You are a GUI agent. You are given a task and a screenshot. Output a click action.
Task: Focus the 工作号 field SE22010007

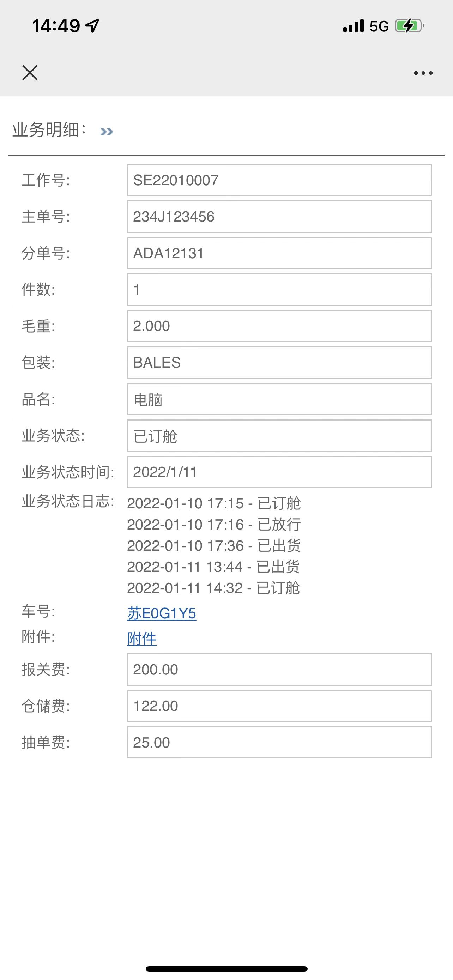[279, 180]
